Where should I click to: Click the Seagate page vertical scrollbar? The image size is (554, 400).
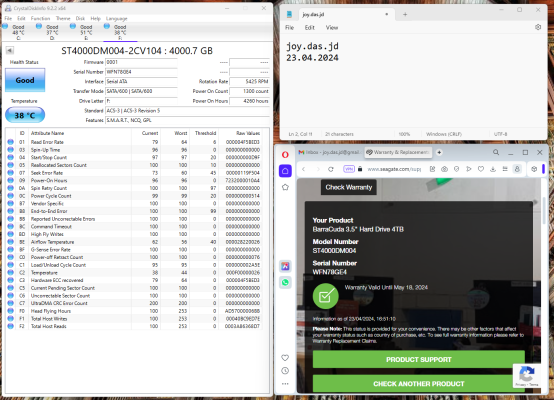point(543,210)
